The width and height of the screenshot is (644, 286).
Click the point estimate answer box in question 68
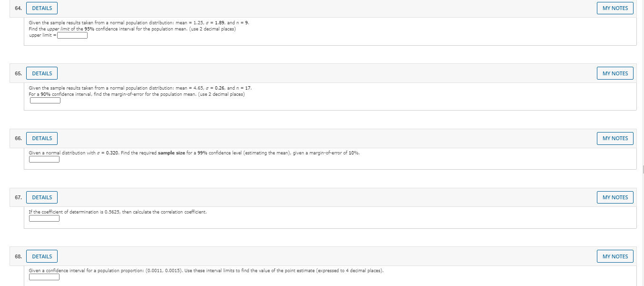click(x=44, y=276)
